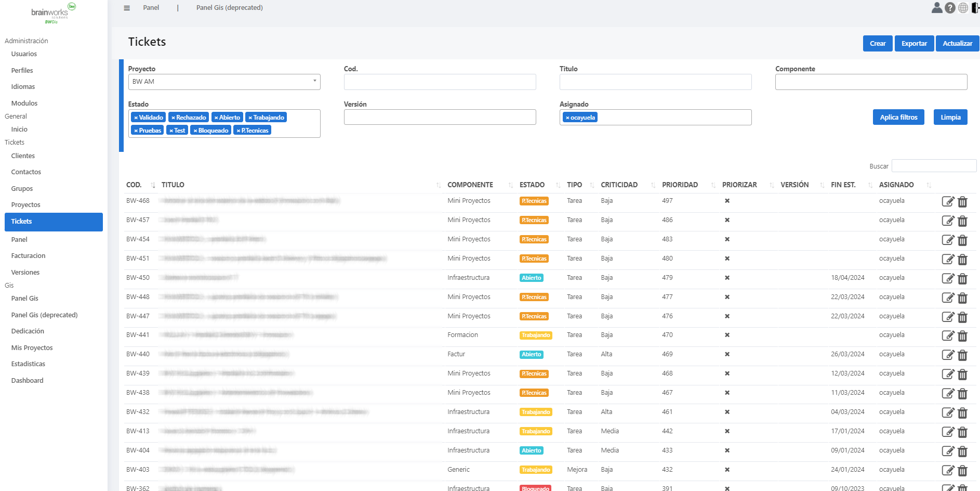The image size is (980, 491).
Task: Open Dashboard in the sidebar
Action: coord(27,381)
